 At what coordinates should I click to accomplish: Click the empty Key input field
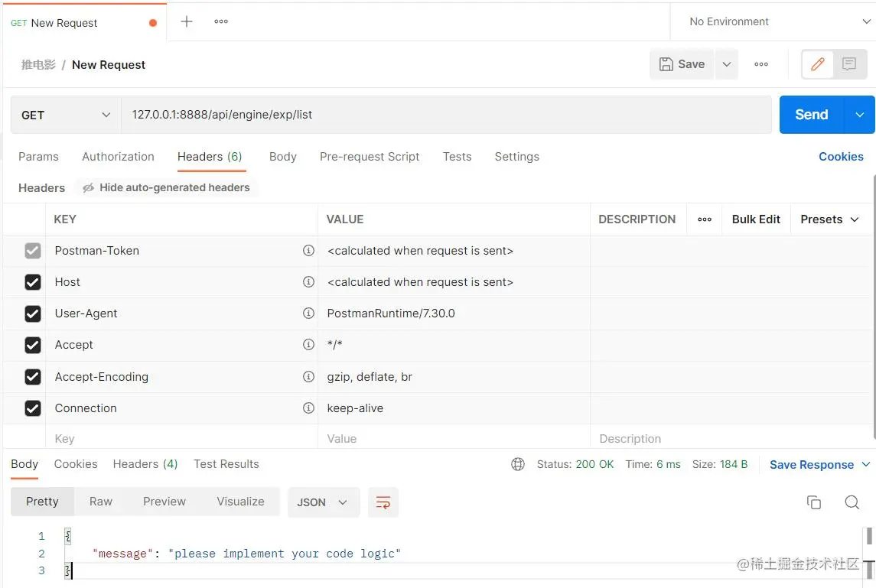coord(181,438)
